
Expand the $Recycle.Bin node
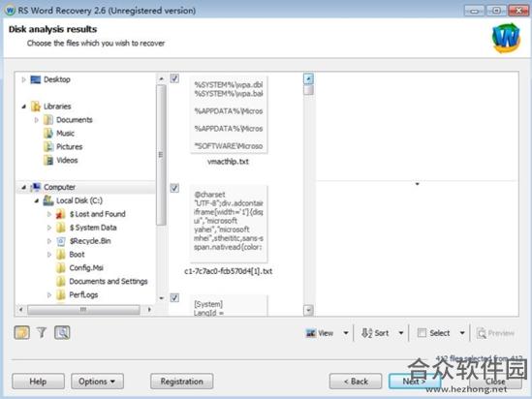click(x=49, y=241)
